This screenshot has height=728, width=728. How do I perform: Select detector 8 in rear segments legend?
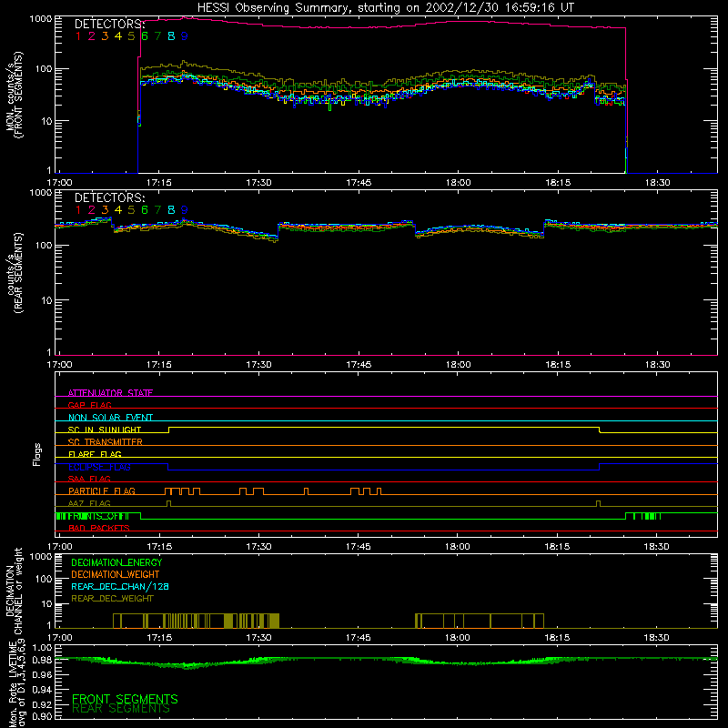(171, 210)
